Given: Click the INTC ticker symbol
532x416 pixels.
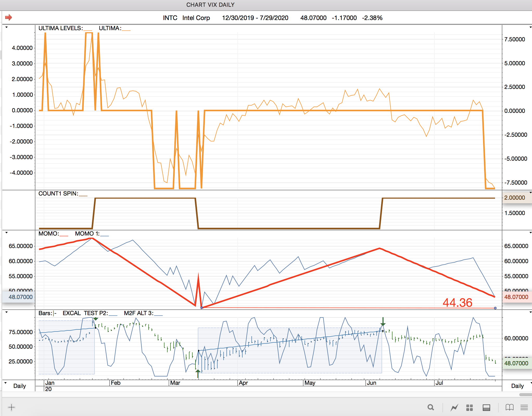Looking at the screenshot, I should pyautogui.click(x=170, y=18).
